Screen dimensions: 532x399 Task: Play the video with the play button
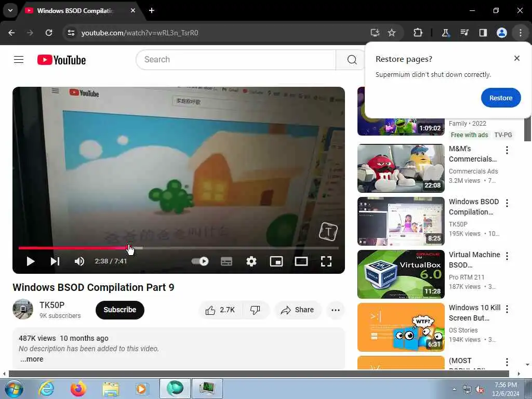[x=31, y=261]
